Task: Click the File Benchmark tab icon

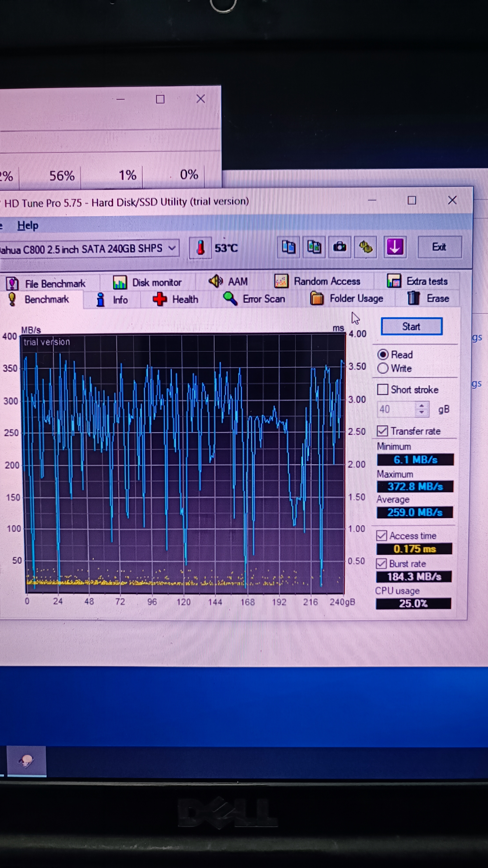Action: point(12,284)
